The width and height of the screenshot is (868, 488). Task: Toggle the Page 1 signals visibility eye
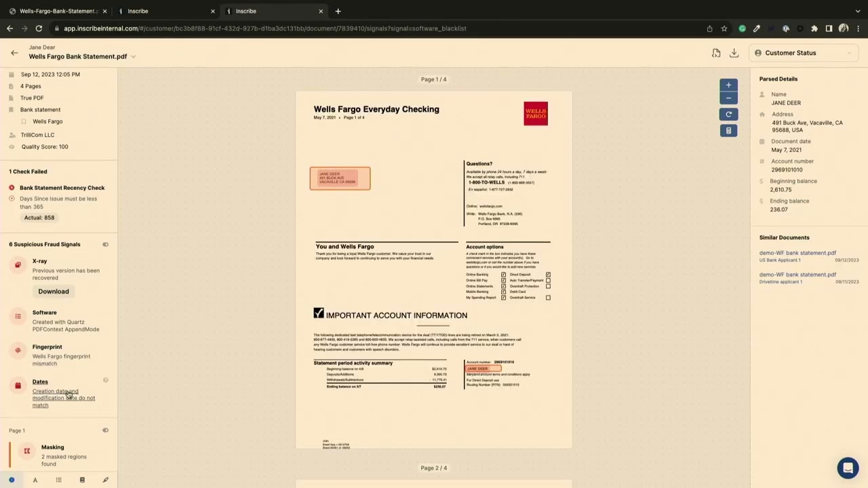coord(105,430)
